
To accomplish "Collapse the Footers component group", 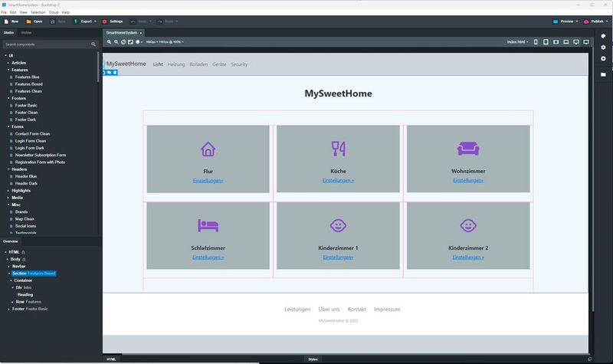I will click(x=8, y=99).
